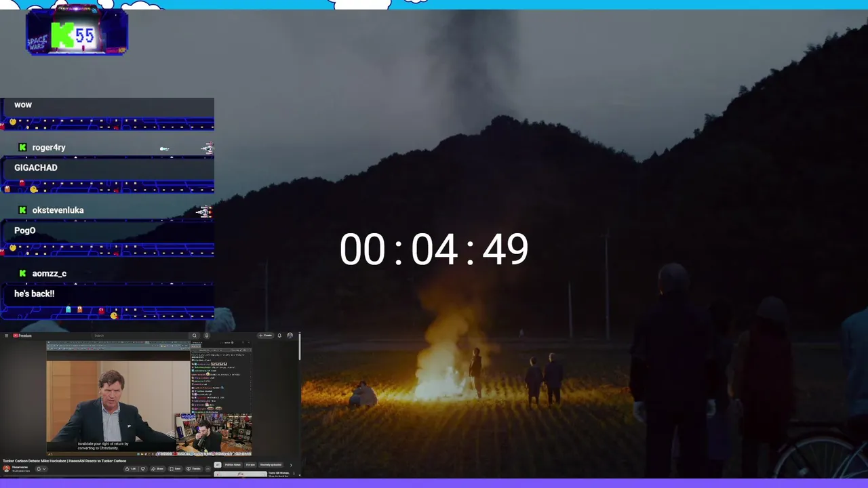Click the Tucker Carlson video player
This screenshot has height=488, width=868.
pyautogui.click(x=149, y=399)
